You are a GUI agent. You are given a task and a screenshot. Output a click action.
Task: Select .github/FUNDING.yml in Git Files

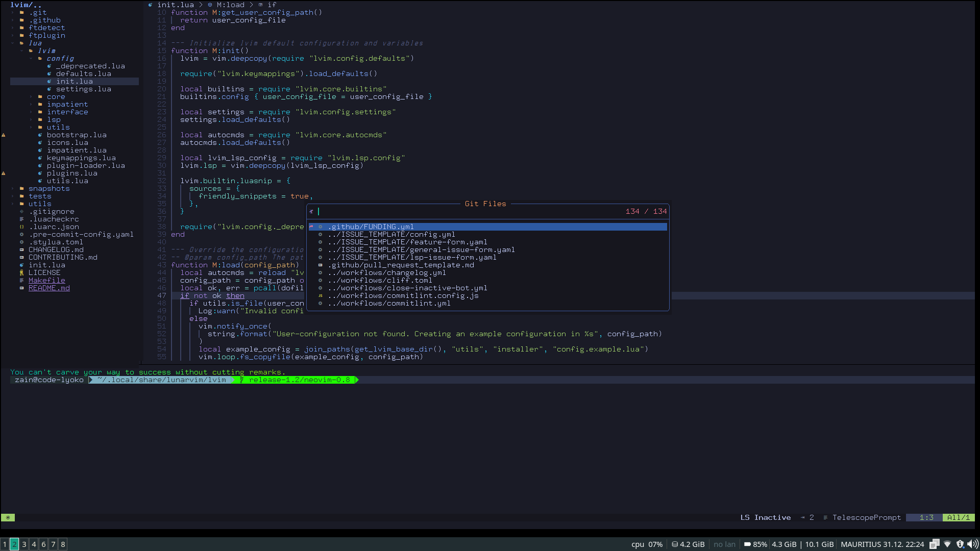488,227
